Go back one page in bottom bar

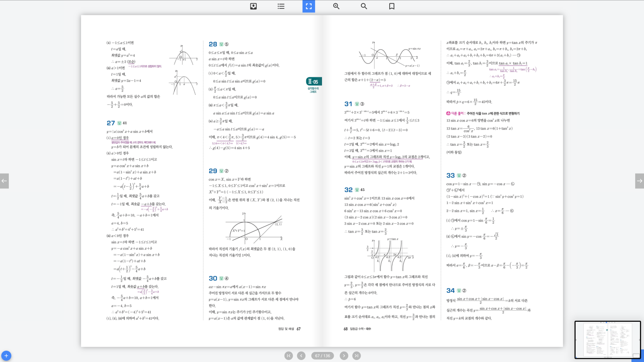click(301, 356)
